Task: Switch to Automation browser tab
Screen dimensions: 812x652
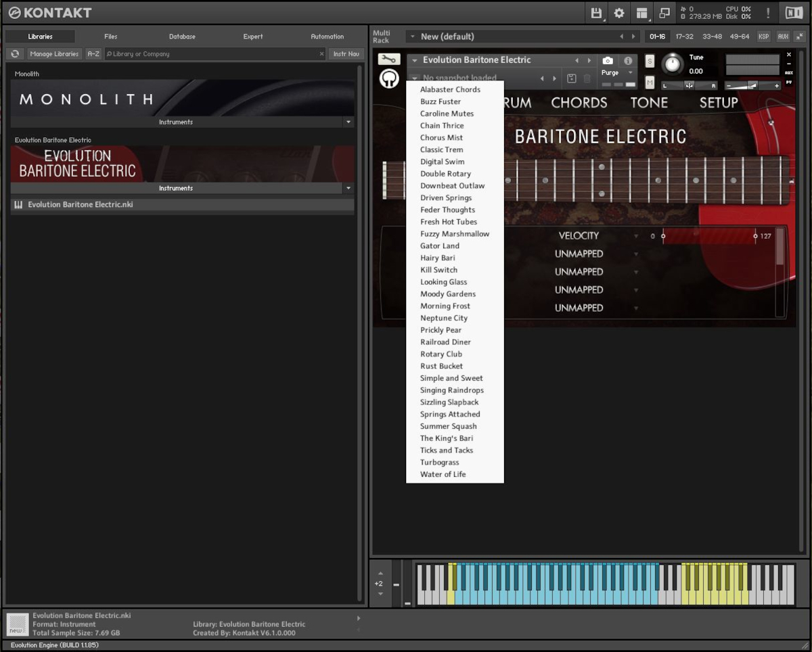Action: pyautogui.click(x=327, y=37)
